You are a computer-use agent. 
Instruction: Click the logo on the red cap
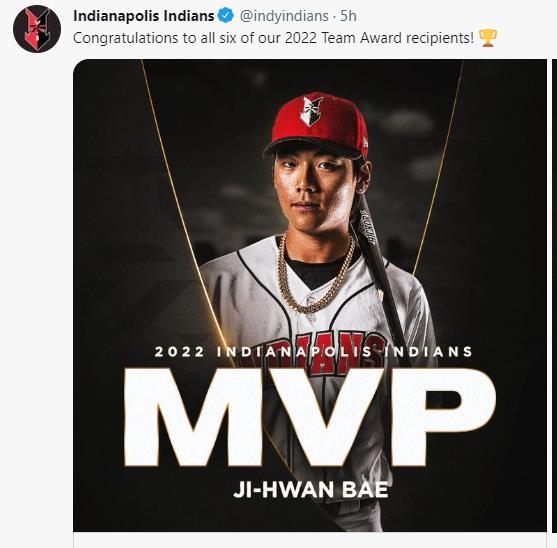click(x=311, y=111)
